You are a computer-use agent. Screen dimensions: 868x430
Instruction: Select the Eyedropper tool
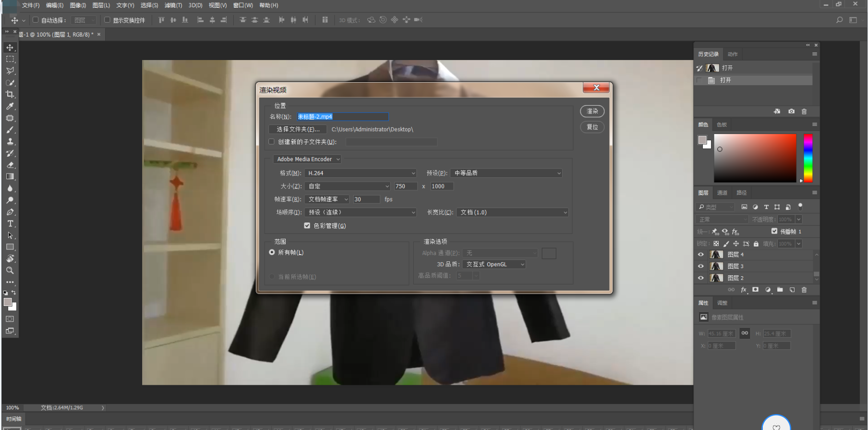pyautogui.click(x=10, y=106)
